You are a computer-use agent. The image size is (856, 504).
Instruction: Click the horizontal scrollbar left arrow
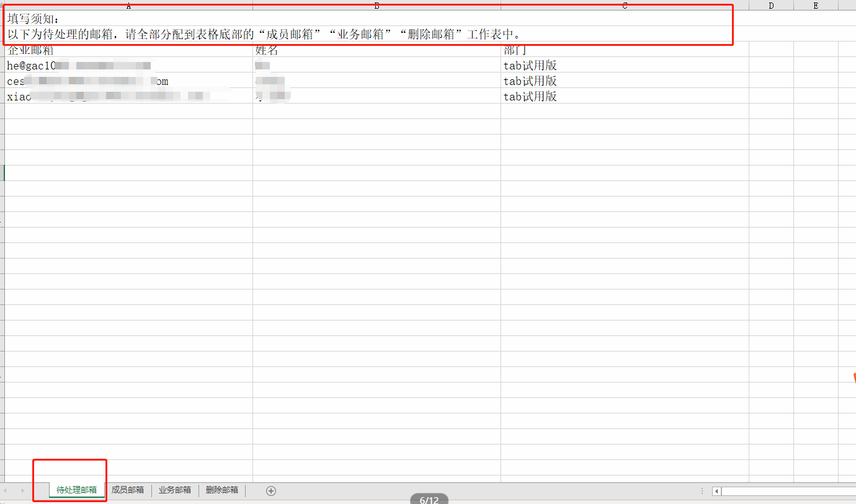click(716, 491)
